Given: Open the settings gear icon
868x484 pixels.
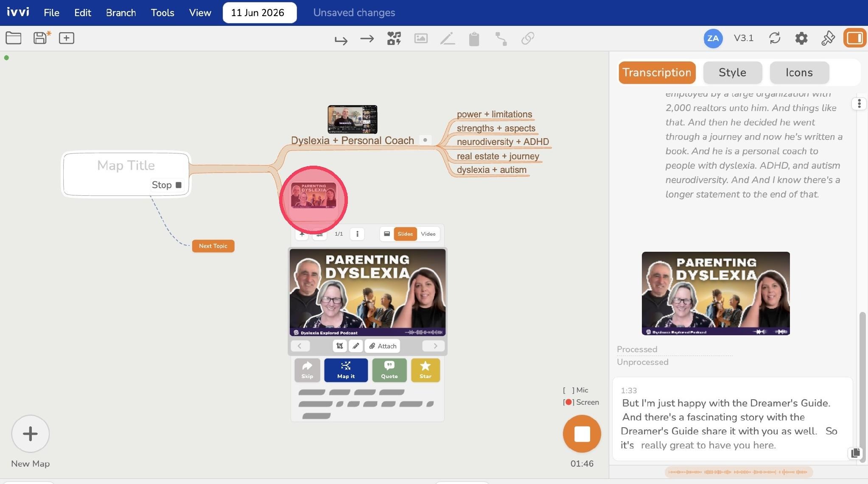Looking at the screenshot, I should point(801,39).
